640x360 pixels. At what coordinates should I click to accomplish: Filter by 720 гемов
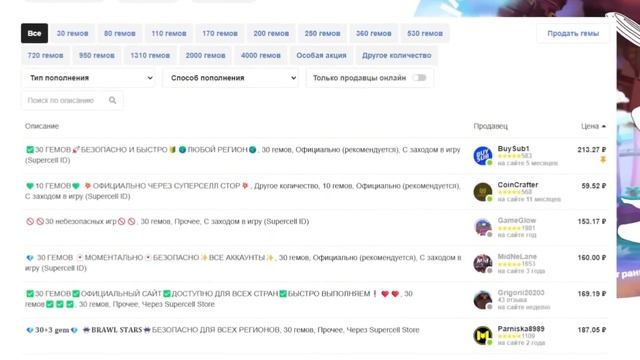(45, 56)
